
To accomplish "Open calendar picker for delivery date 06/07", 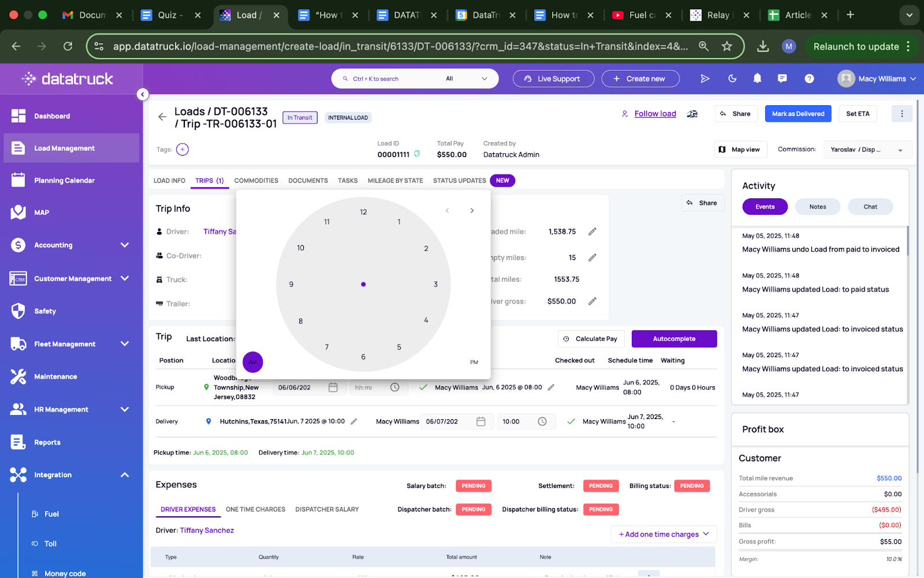I will point(481,421).
